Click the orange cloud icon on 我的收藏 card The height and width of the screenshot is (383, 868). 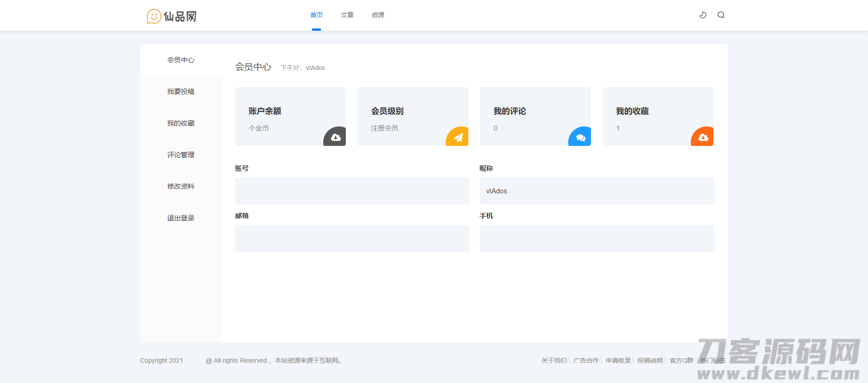[x=703, y=137]
